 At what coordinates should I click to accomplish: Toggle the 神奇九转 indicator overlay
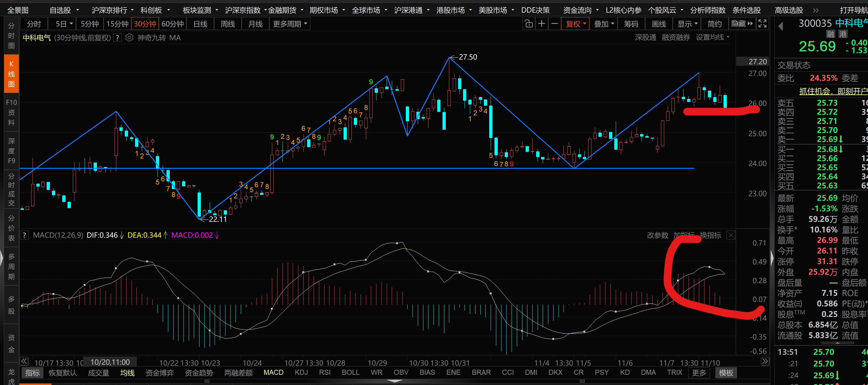coord(151,38)
